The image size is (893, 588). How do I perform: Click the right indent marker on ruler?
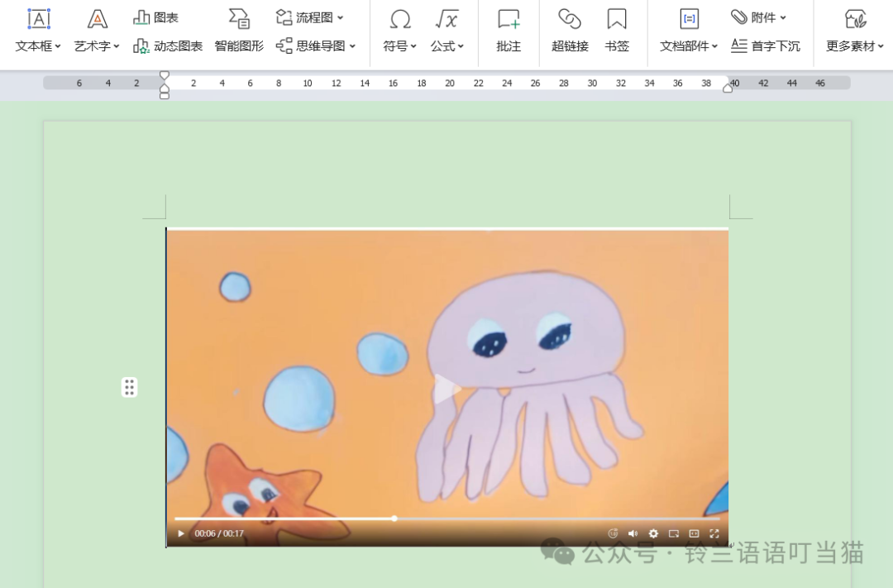tap(728, 87)
